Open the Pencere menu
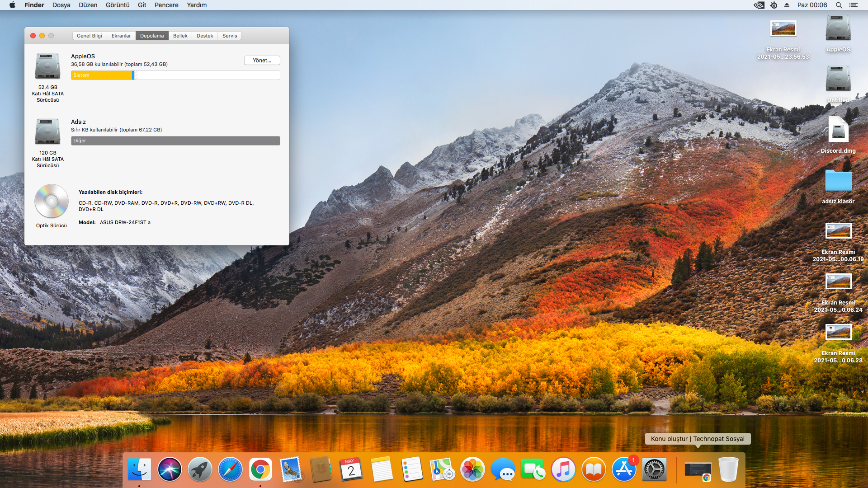868x488 pixels. coord(166,5)
